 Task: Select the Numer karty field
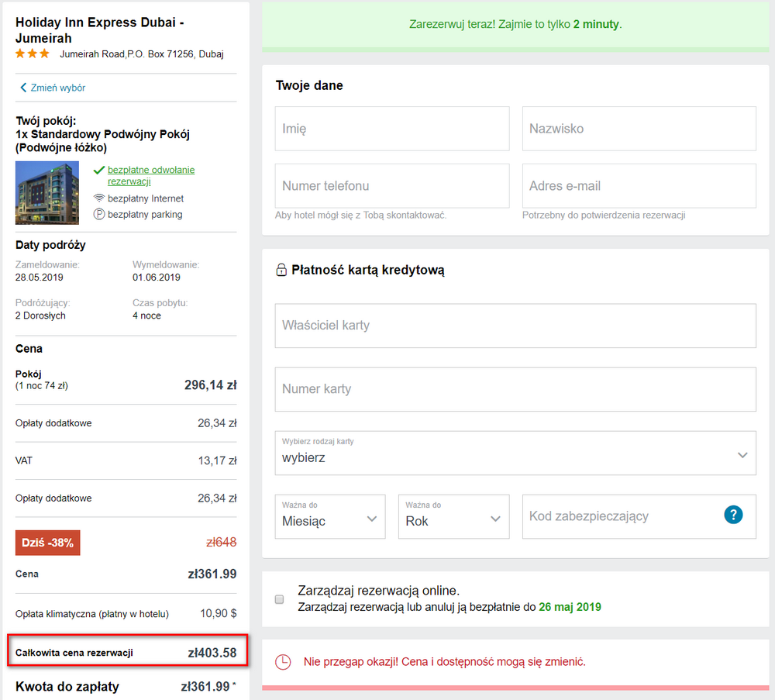(515, 389)
